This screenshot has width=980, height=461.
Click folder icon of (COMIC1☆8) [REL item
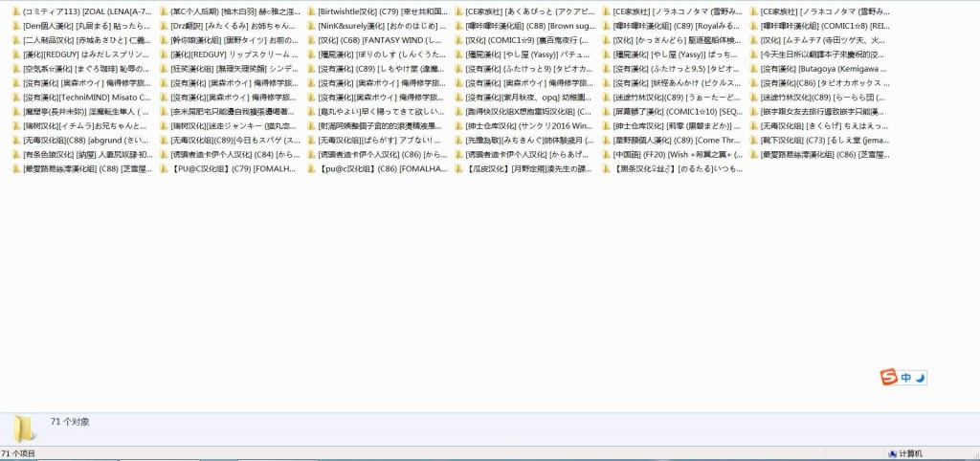(754, 26)
